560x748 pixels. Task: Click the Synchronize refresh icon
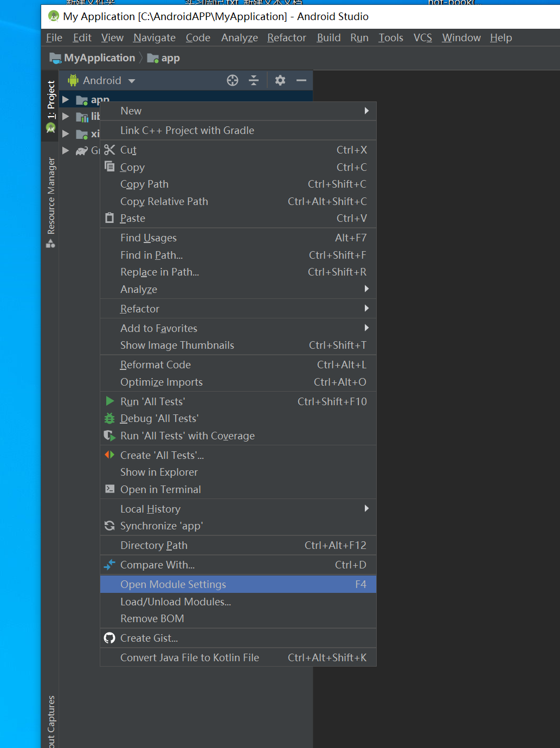[110, 526]
